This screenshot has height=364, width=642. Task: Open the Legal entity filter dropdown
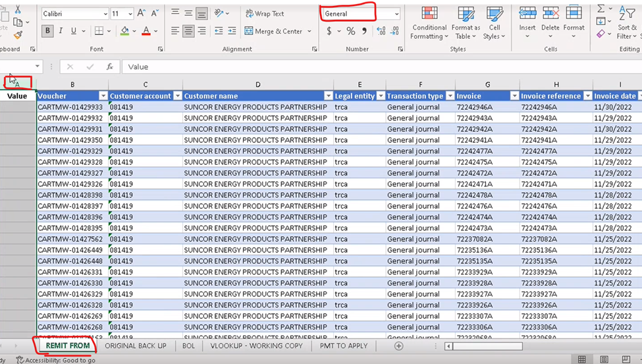point(381,96)
